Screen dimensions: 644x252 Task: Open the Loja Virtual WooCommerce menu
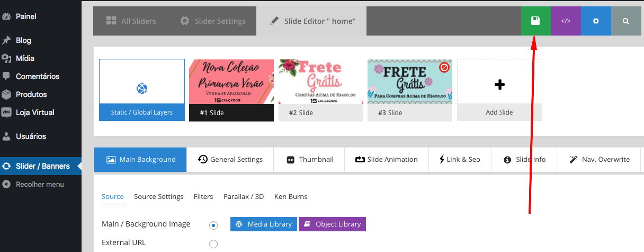coord(35,112)
